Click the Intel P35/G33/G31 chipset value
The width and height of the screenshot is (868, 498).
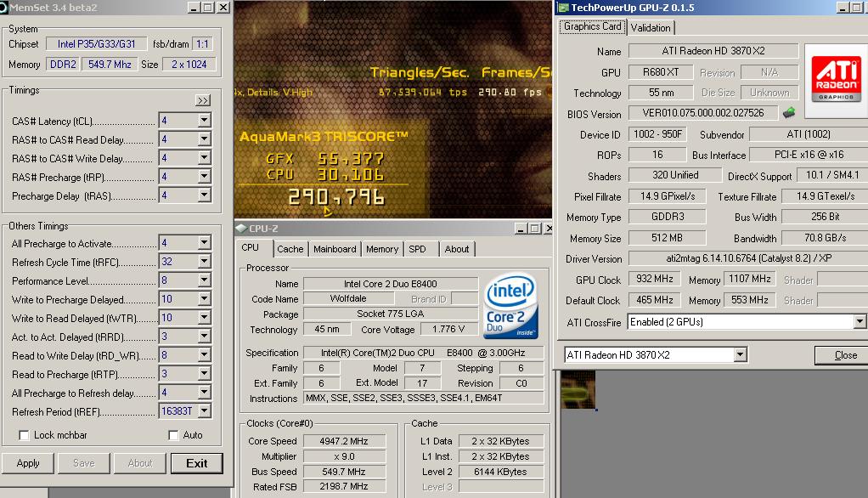[x=96, y=43]
